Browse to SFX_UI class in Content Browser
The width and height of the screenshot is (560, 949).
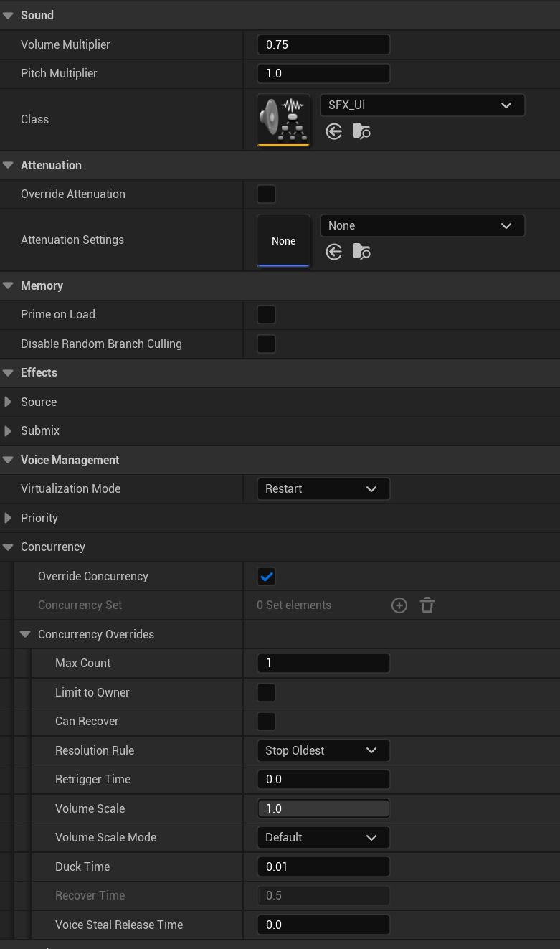(362, 131)
